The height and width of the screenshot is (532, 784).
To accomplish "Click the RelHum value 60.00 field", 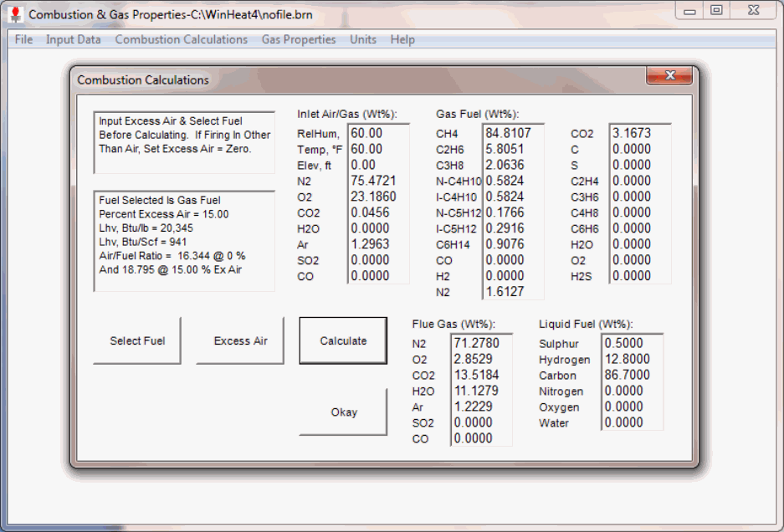I will (x=378, y=133).
